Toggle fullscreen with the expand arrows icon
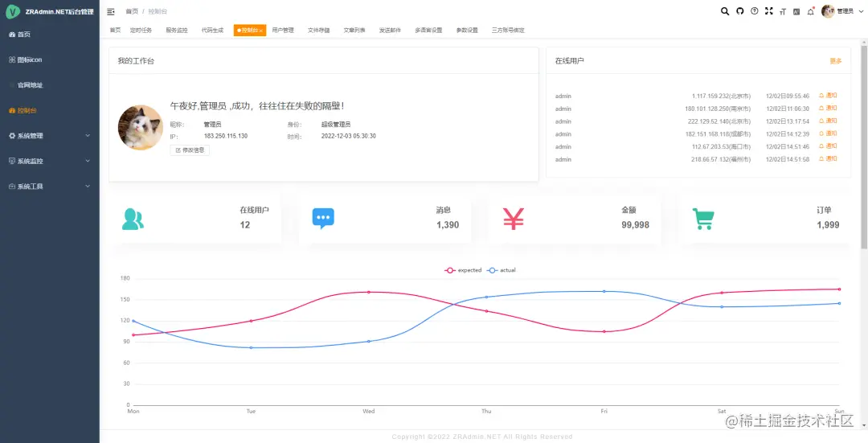The image size is (868, 443). pyautogui.click(x=768, y=11)
